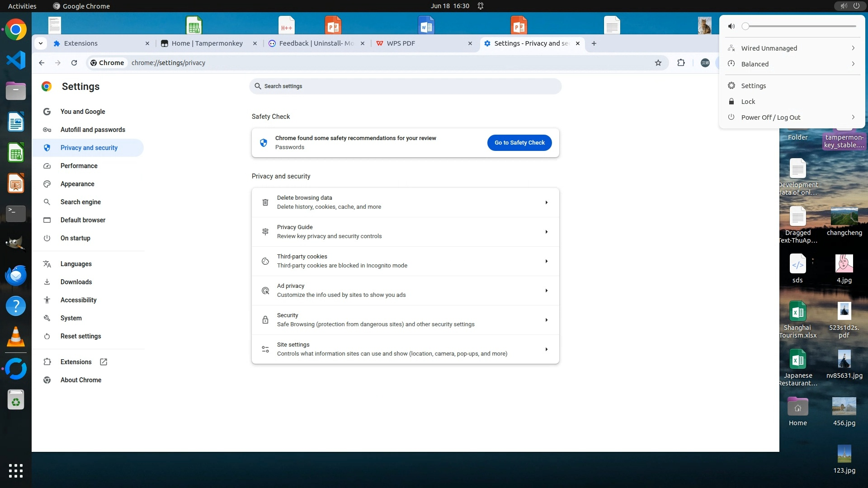Click the volume slider in system menu
Viewport: 868px width, 488px height.
800,26
